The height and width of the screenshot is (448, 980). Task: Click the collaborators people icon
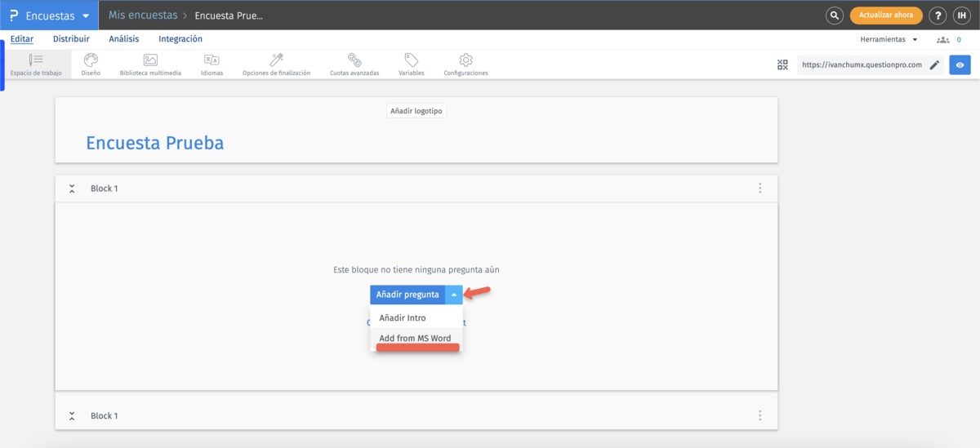coord(943,39)
